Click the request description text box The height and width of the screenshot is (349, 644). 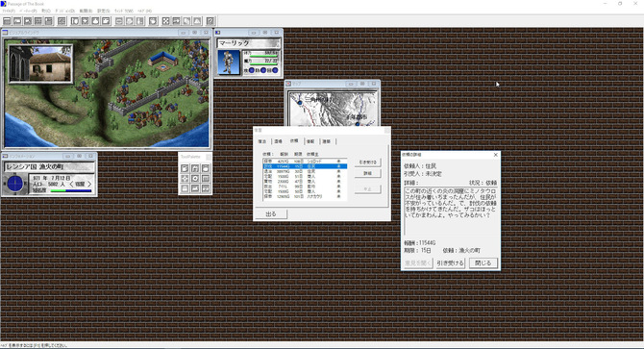(x=451, y=212)
